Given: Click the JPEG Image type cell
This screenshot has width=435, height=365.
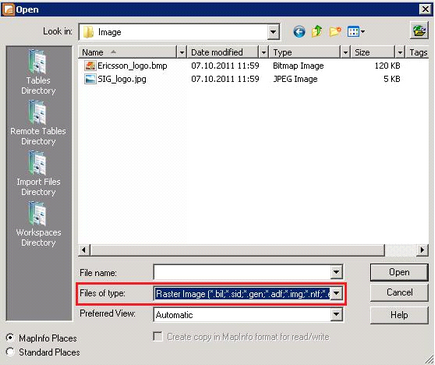Looking at the screenshot, I should (295, 79).
